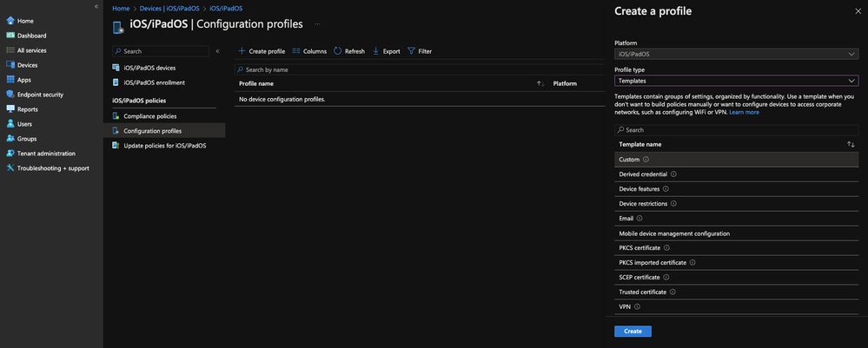Open the Reports icon in the sidebar
Image resolution: width=868 pixels, height=348 pixels.
[10, 109]
